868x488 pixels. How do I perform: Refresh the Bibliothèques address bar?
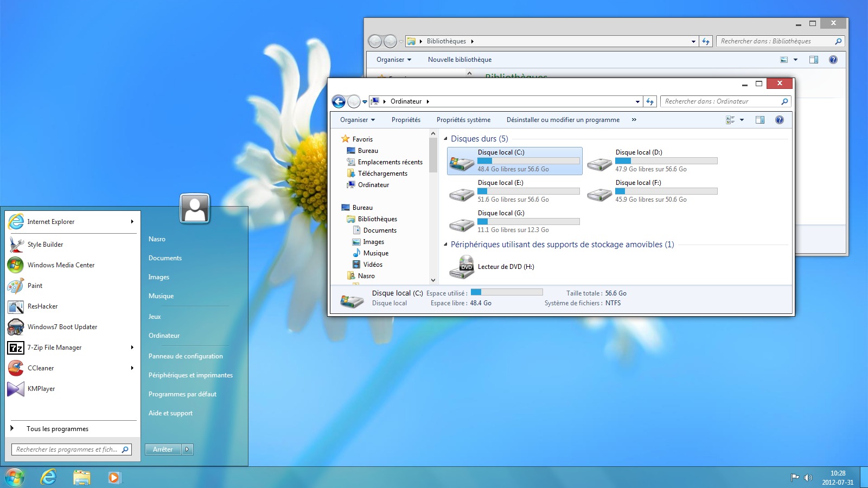706,41
